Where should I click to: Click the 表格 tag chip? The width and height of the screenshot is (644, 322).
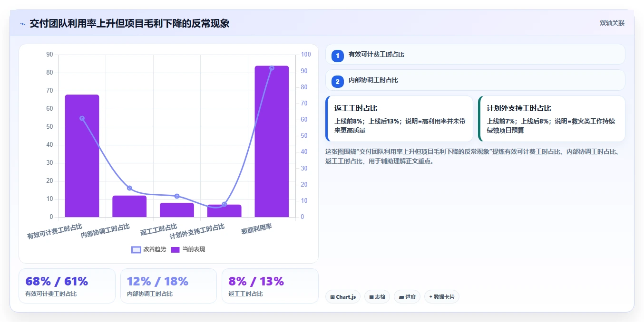(x=377, y=297)
